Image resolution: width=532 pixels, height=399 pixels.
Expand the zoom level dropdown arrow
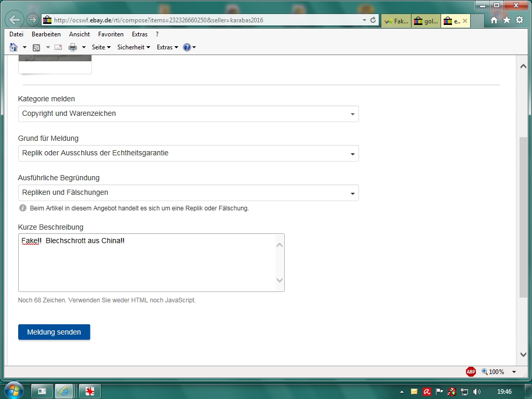(514, 372)
